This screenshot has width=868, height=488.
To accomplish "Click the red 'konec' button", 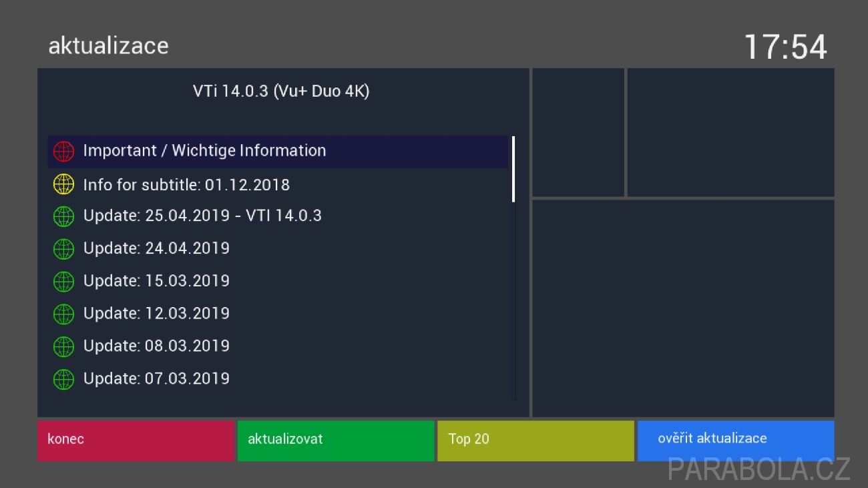I will (136, 441).
